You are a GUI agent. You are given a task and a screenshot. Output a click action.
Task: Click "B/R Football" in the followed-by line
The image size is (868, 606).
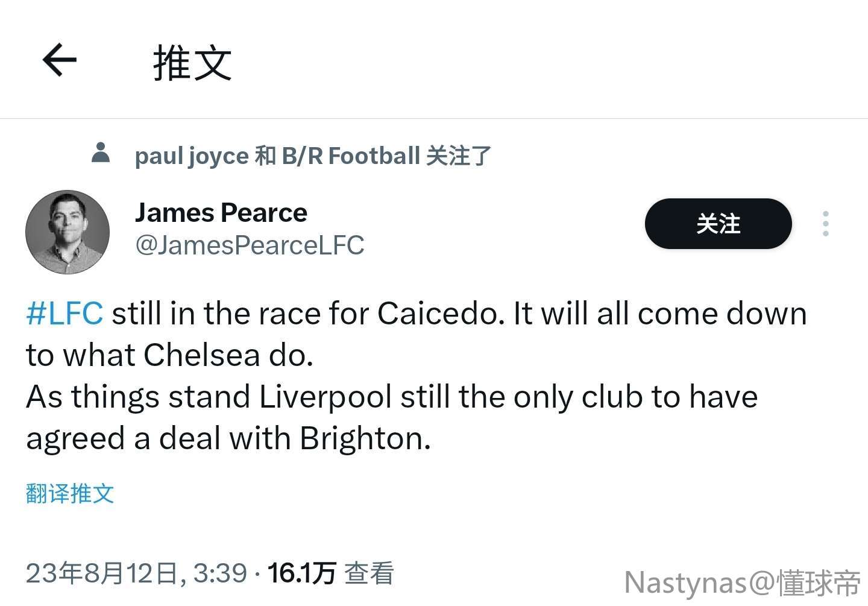(351, 156)
